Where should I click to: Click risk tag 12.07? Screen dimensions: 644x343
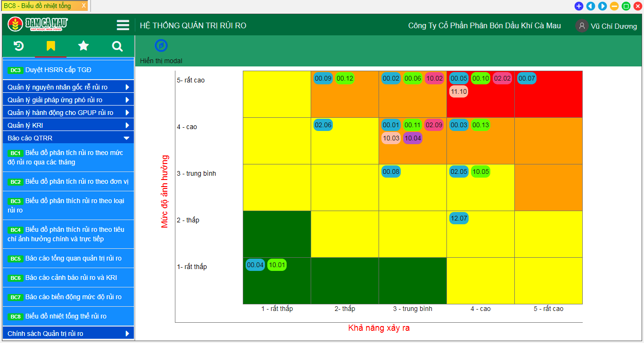pyautogui.click(x=459, y=218)
